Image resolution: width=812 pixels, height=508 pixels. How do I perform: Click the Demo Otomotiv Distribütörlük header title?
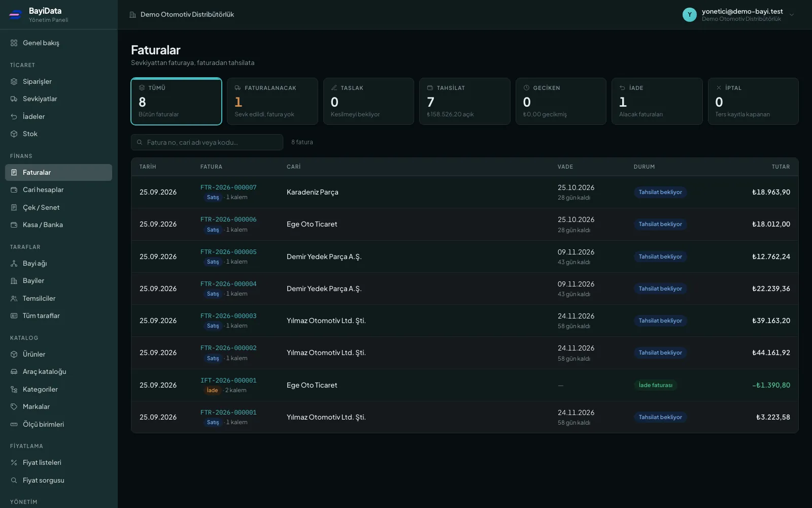(x=187, y=15)
